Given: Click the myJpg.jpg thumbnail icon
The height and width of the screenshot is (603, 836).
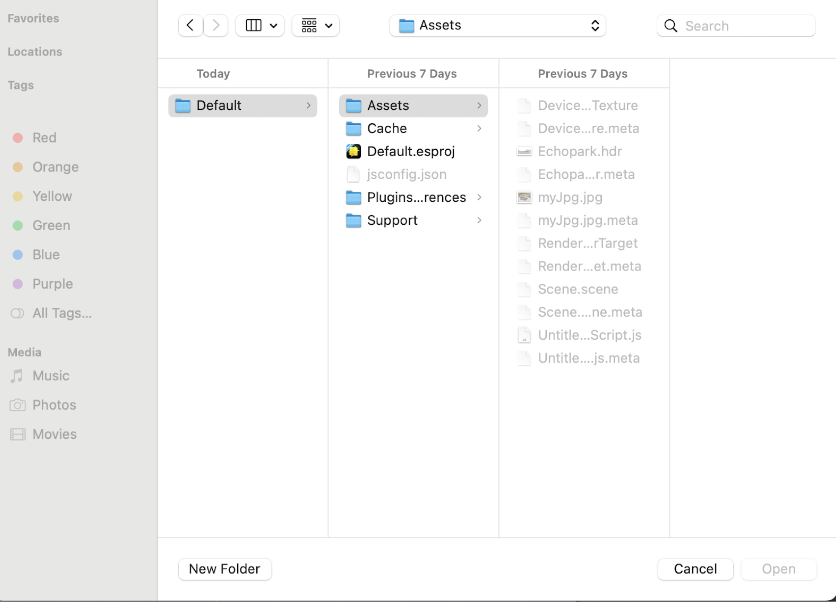Looking at the screenshot, I should [x=524, y=197].
